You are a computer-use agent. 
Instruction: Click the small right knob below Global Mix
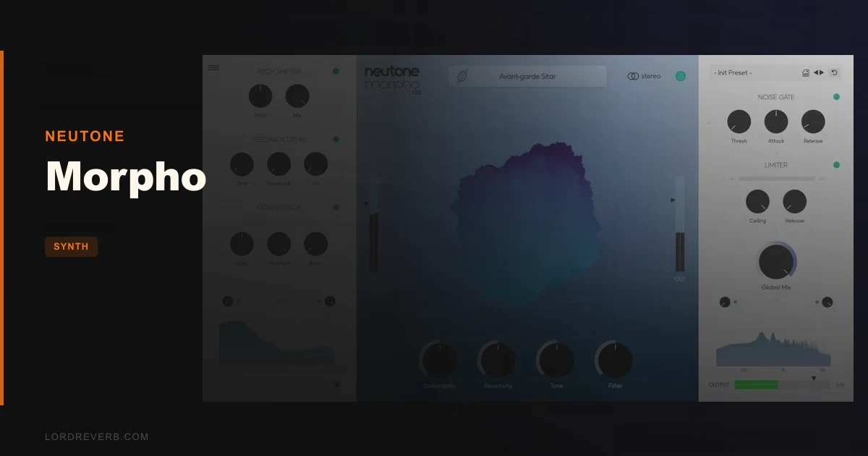click(x=827, y=302)
